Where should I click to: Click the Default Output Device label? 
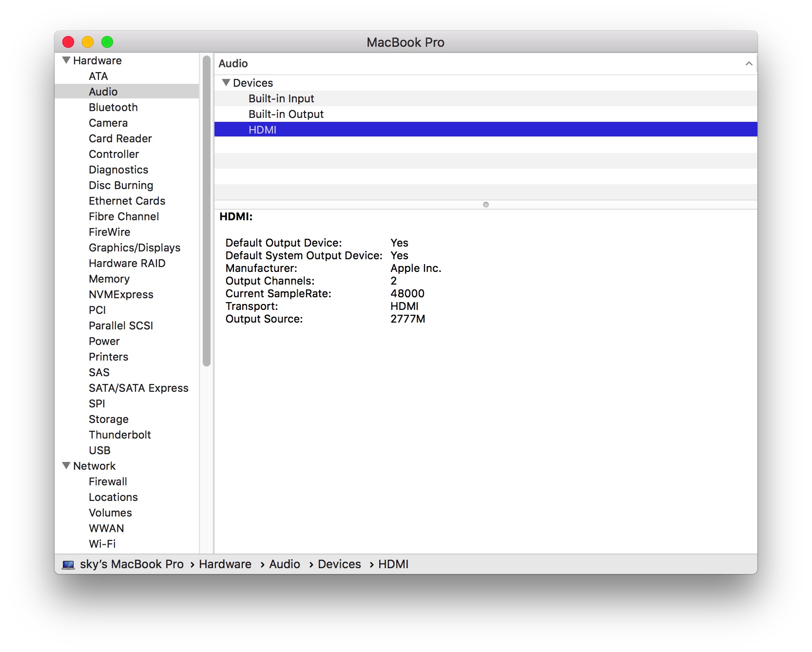point(284,243)
